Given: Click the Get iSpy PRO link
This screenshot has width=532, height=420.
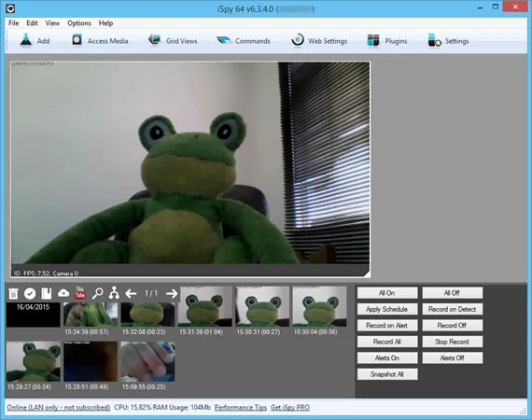Looking at the screenshot, I should [x=290, y=408].
